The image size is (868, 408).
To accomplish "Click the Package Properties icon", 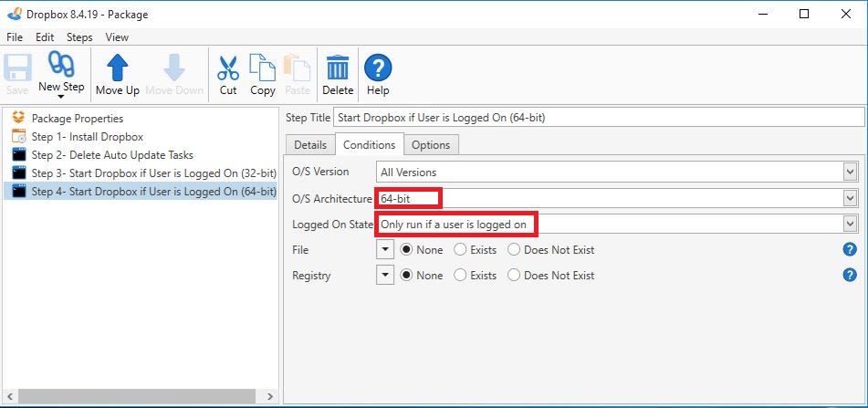I will point(19,118).
